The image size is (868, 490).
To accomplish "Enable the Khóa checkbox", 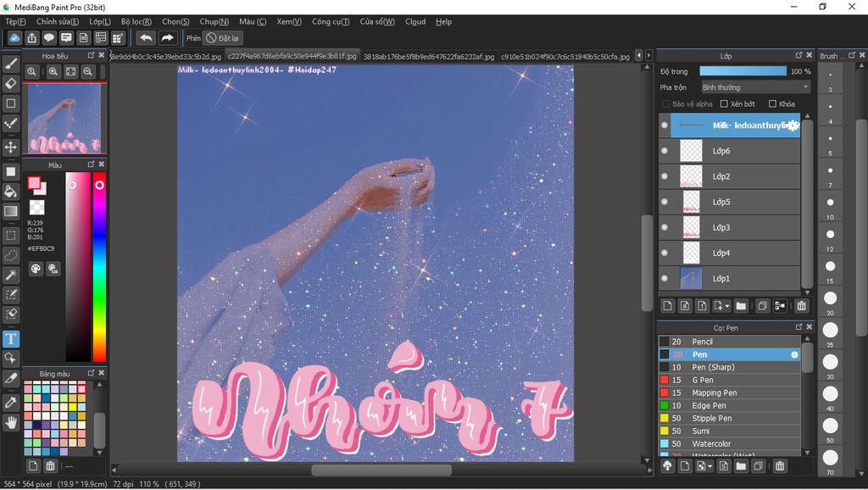I will point(772,103).
